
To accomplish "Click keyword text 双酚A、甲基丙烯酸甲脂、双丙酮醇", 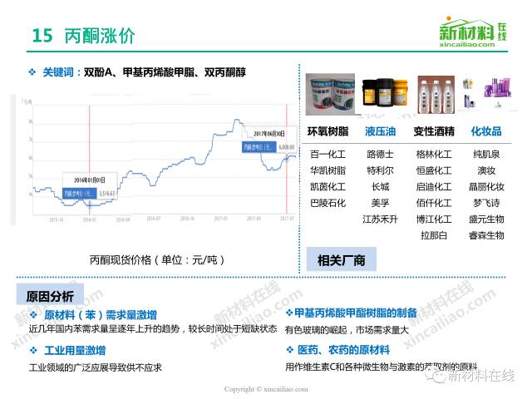I will (x=165, y=72).
